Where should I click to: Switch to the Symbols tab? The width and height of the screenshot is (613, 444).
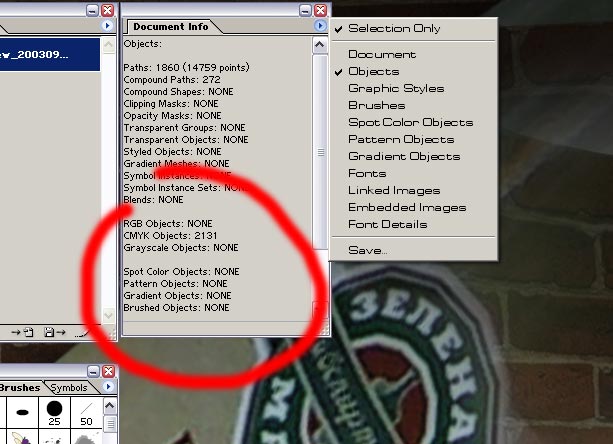coord(69,387)
